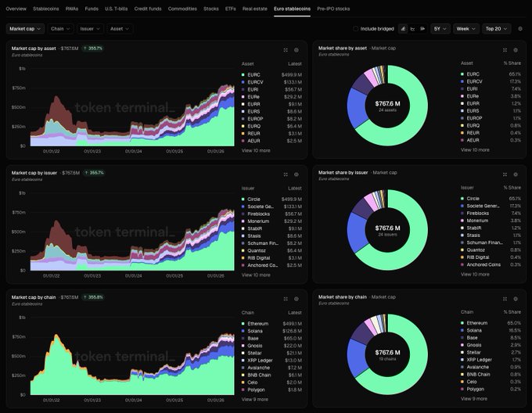Toggle Monerium series in Market share by issuer legend
Viewport: 532px width, 413px height.
491,221
